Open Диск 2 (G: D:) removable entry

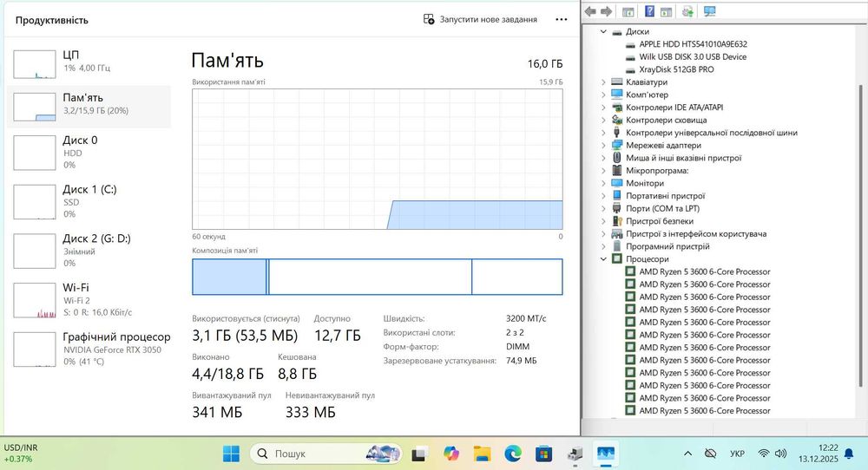click(89, 251)
